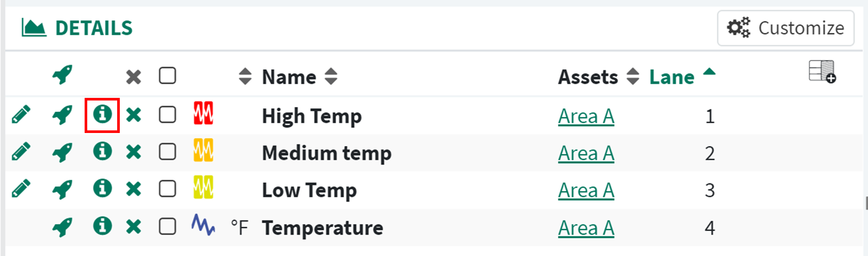Tick the checkbox for High Temp
Viewport: 868px width, 256px height.
click(168, 115)
